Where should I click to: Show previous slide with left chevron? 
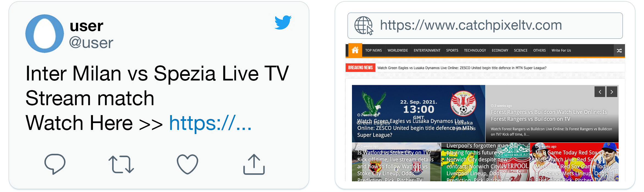(x=600, y=92)
